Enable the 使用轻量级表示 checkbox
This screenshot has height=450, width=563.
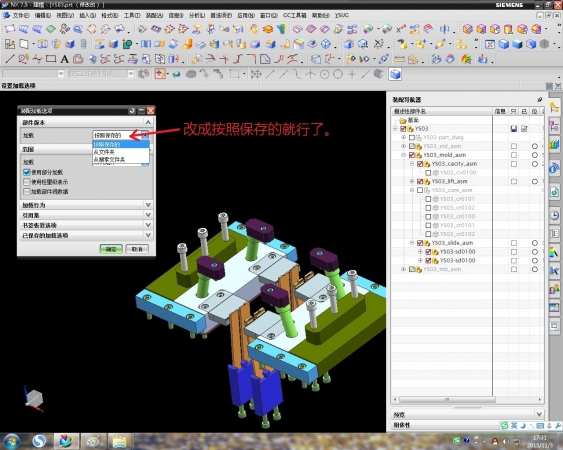pos(27,182)
